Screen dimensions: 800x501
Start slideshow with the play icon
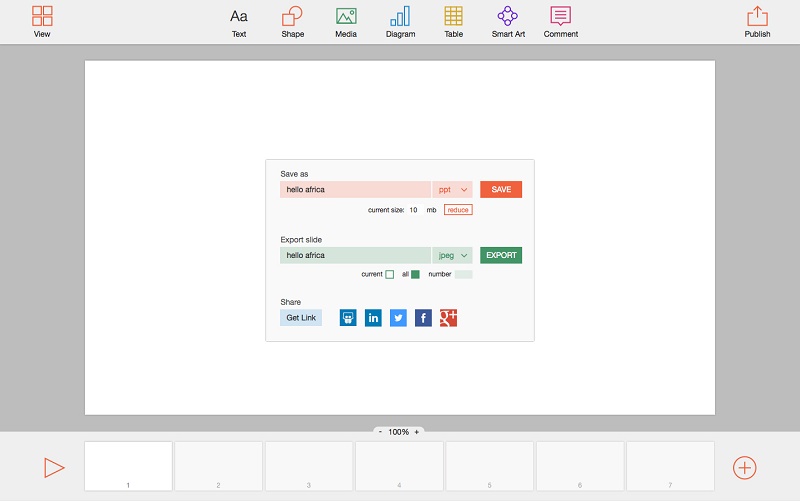[54, 468]
